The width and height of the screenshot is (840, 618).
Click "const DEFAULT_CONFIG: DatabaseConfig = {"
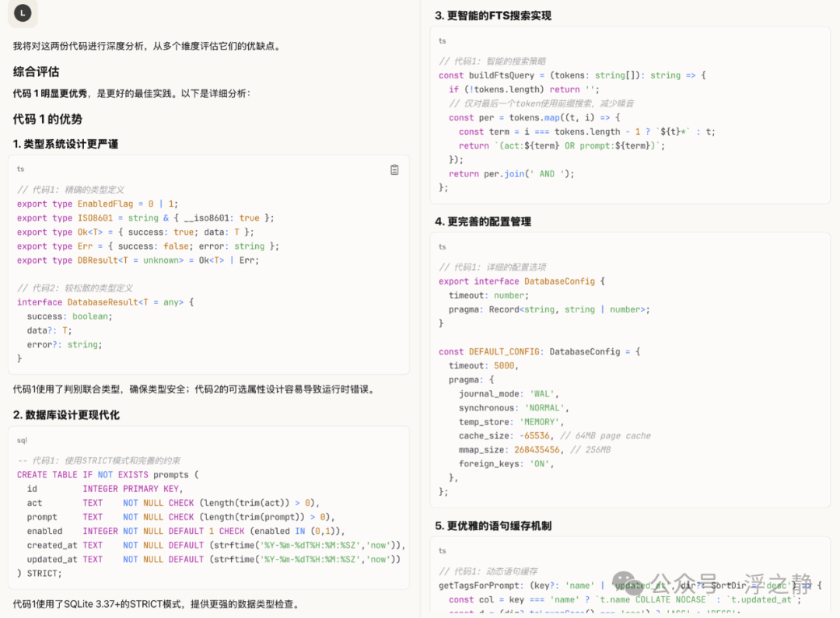(x=540, y=352)
